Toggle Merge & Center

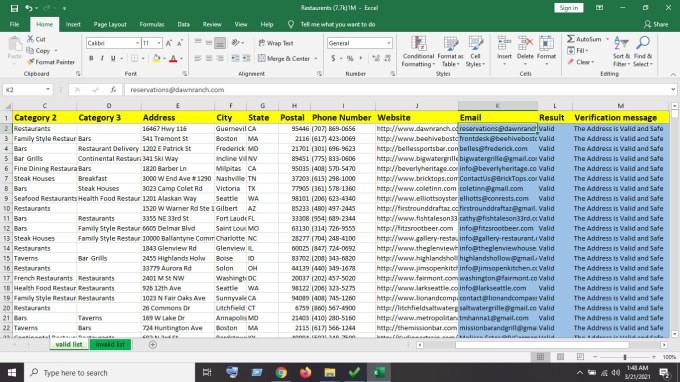point(284,58)
